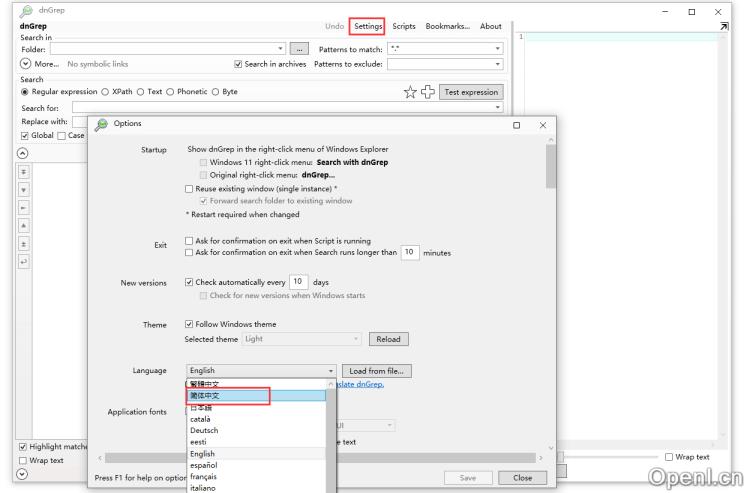Open the Scripts menu
Screen dimensions: 750x493
coord(404,26)
